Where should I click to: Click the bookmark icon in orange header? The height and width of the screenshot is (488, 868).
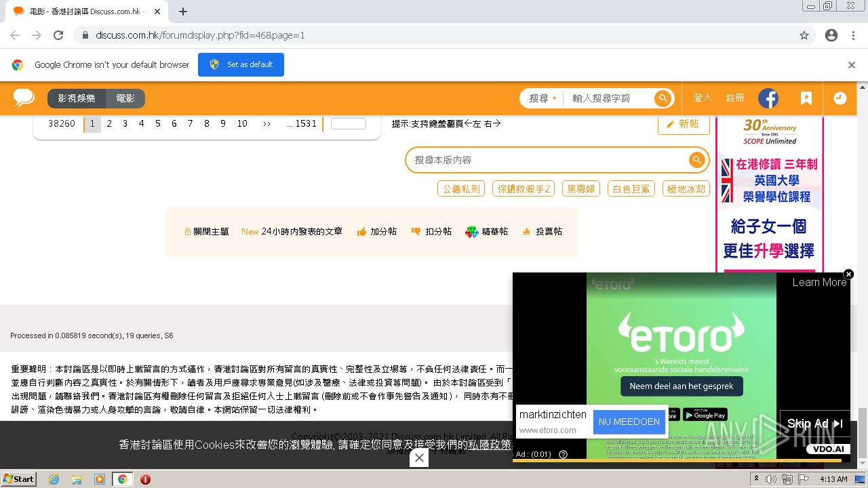point(806,98)
